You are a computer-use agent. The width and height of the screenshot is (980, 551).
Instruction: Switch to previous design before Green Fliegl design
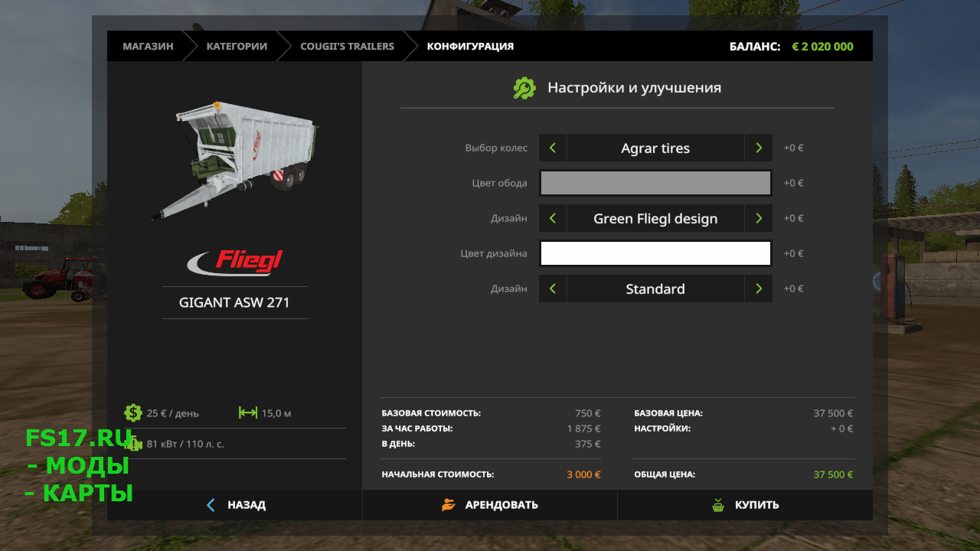click(553, 218)
